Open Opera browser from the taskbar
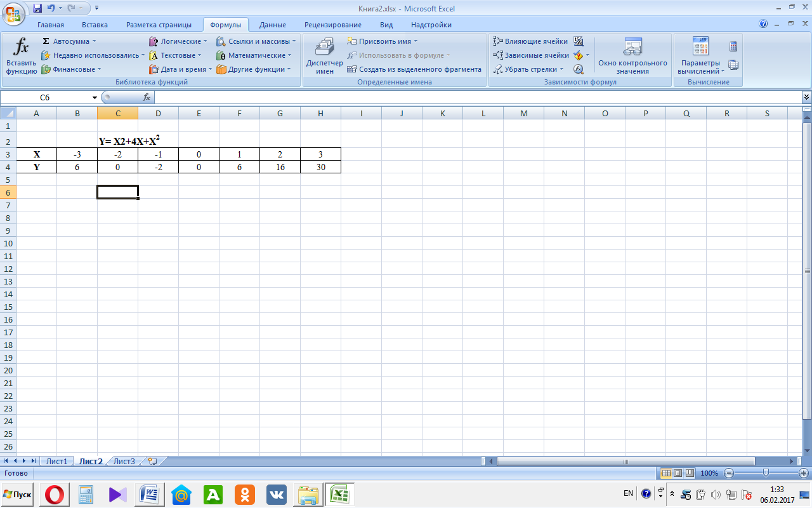This screenshot has width=812, height=508. [55, 494]
